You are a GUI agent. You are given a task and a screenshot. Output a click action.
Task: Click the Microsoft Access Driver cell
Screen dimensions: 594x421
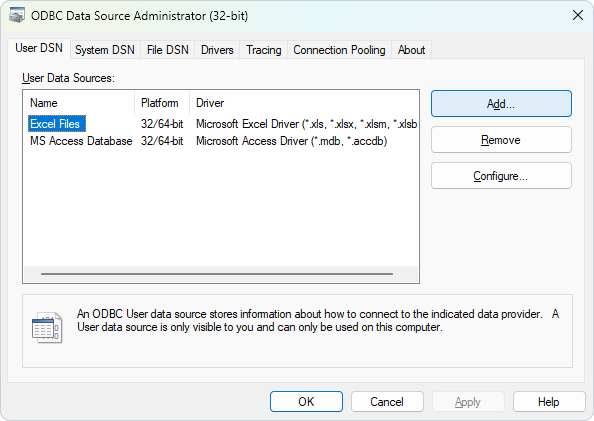pyautogui.click(x=291, y=141)
